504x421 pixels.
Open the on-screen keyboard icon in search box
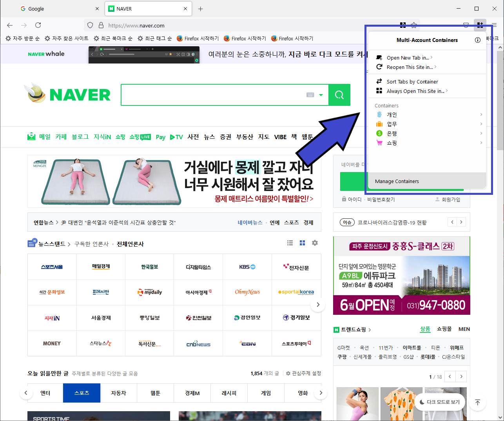click(x=310, y=95)
